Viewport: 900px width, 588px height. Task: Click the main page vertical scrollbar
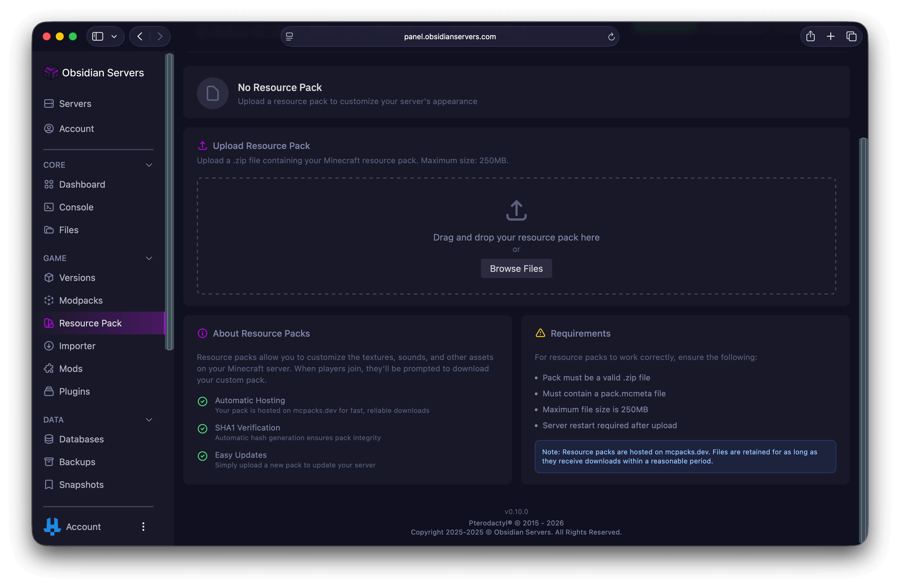pyautogui.click(x=863, y=340)
